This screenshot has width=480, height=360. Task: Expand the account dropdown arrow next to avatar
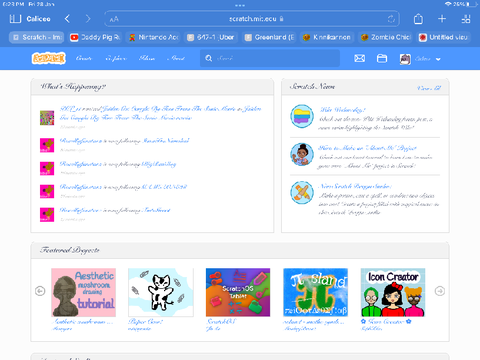pos(438,59)
